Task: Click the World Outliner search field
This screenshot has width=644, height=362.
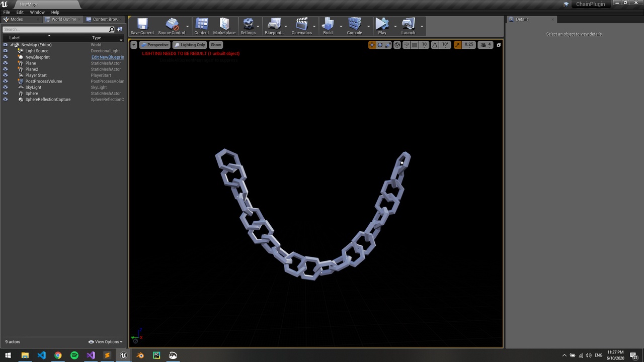Action: click(55, 29)
